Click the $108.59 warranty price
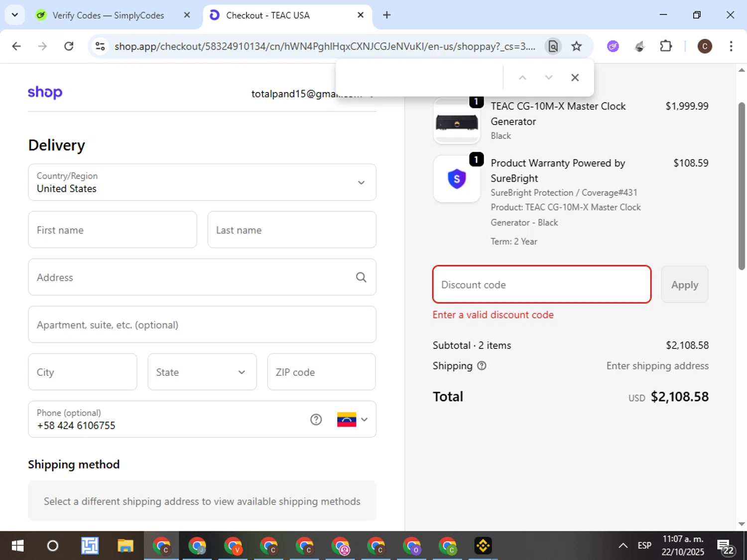 pyautogui.click(x=691, y=163)
